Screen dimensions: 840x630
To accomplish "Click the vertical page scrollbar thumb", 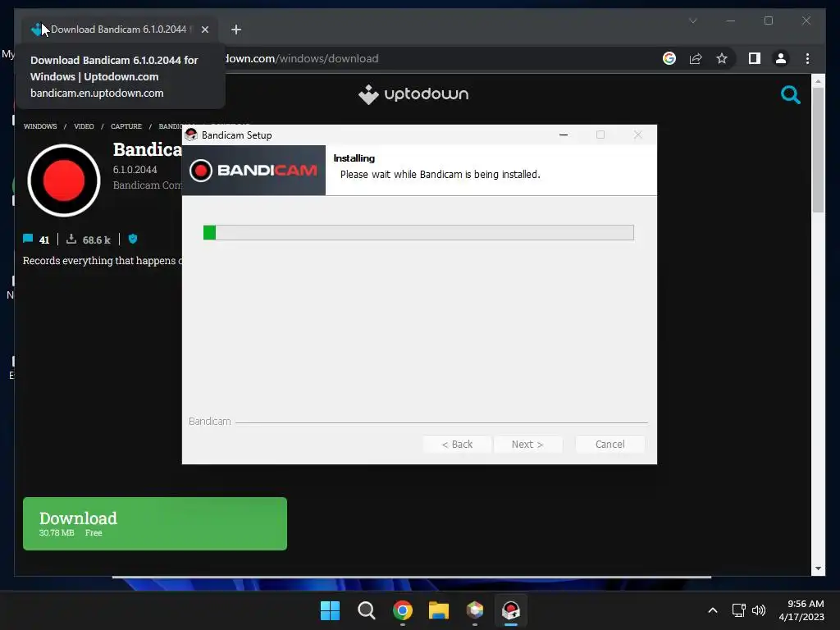I will [818, 150].
